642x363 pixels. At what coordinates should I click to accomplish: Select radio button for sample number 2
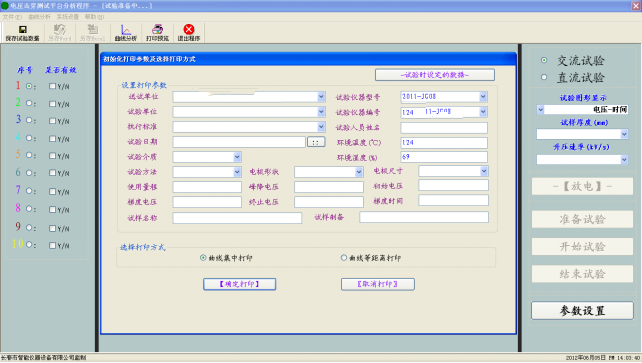(29, 103)
